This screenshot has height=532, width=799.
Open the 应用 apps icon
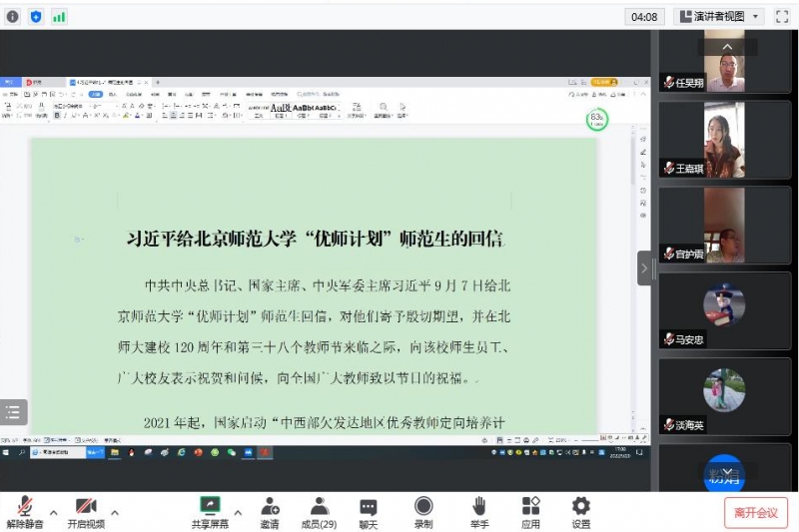coord(530,512)
